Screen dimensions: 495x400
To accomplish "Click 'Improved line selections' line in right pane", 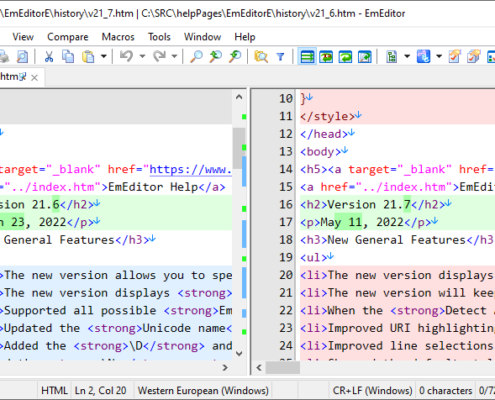I will click(397, 346).
